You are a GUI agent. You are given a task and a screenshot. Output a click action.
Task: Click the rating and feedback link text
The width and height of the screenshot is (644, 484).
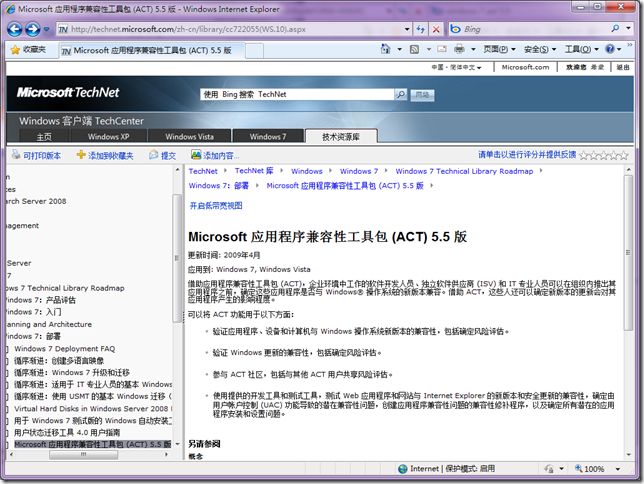click(x=527, y=154)
